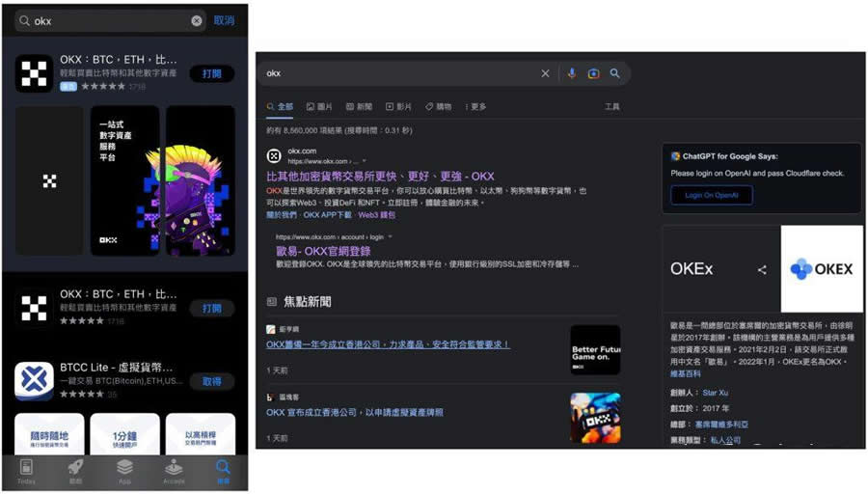The width and height of the screenshot is (868, 494).
Task: Open the 私人公司 business type link
Action: [725, 440]
